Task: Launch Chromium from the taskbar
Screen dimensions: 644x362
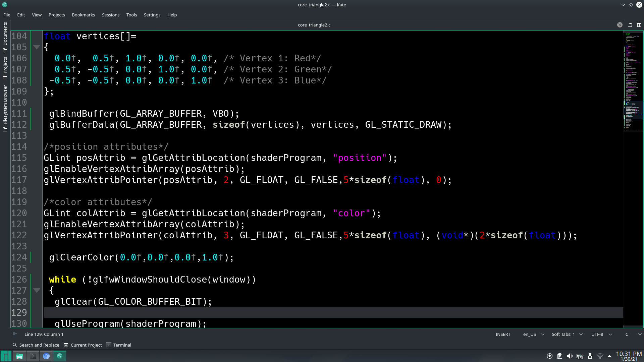Action: tap(46, 356)
